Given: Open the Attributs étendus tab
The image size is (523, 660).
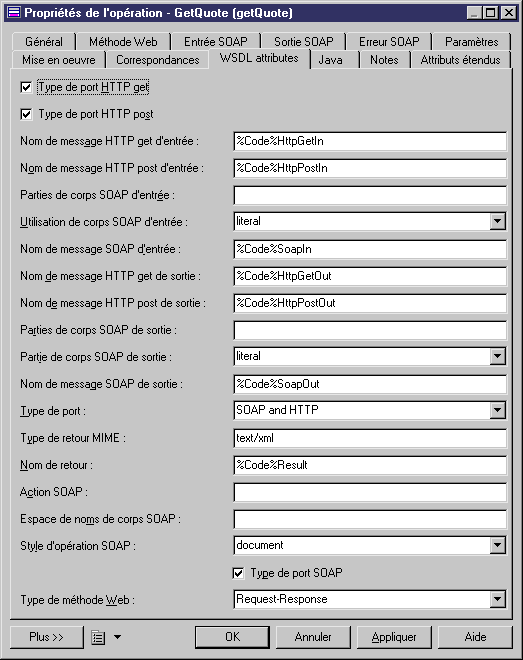Looking at the screenshot, I should (x=460, y=60).
